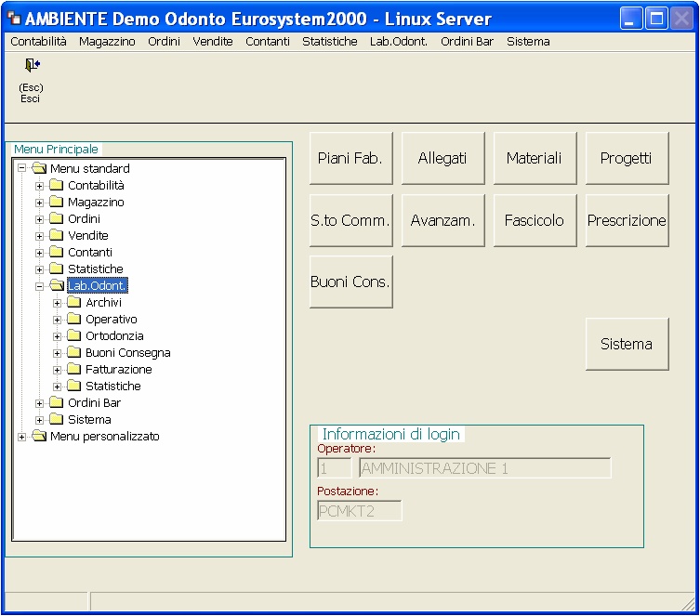Open the Sistema menu in menu bar
Image resolution: width=700 pixels, height=616 pixels.
pos(528,42)
